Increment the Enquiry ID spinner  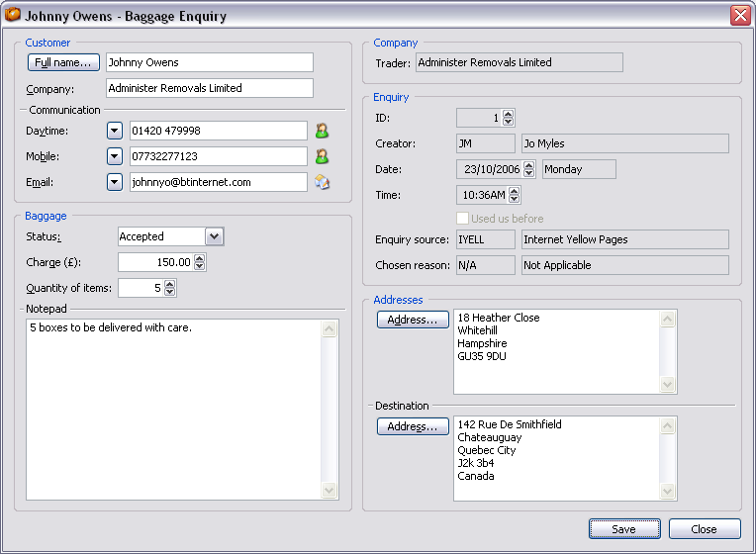[x=509, y=114]
